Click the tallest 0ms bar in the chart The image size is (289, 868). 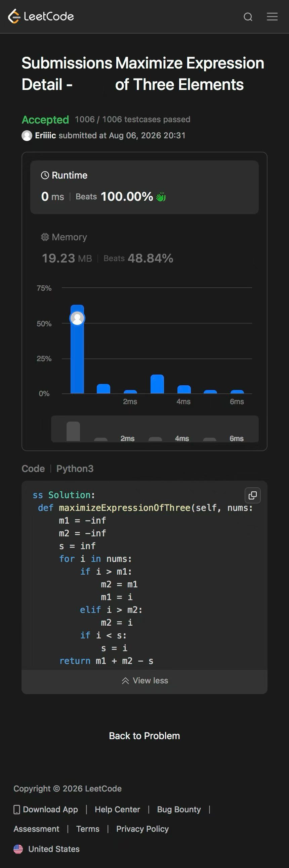click(77, 349)
